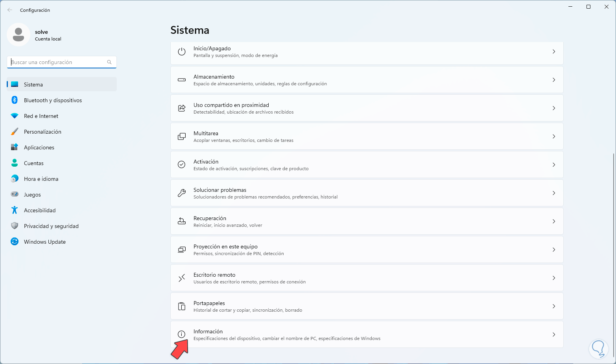
Task: Click the Hora e idioma clock icon
Action: pos(15,179)
